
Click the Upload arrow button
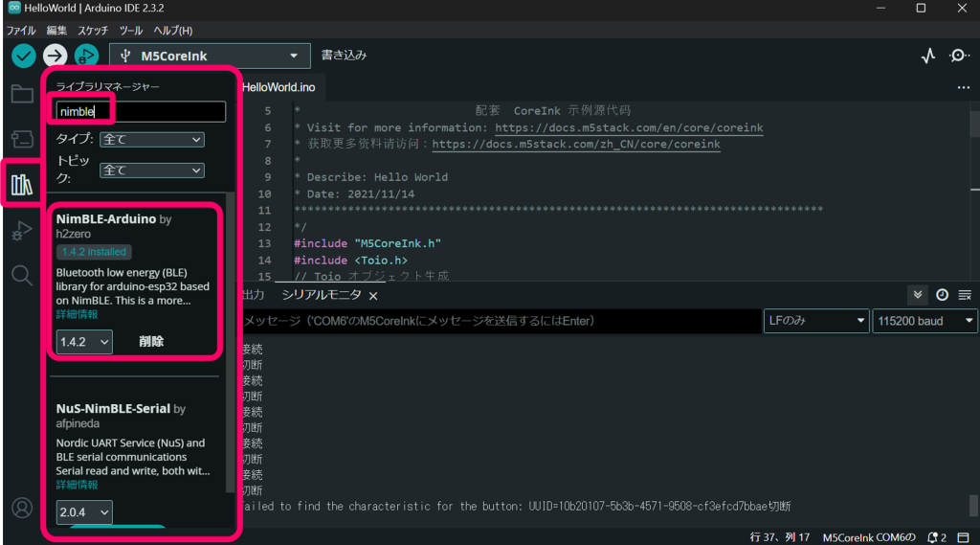coord(55,56)
